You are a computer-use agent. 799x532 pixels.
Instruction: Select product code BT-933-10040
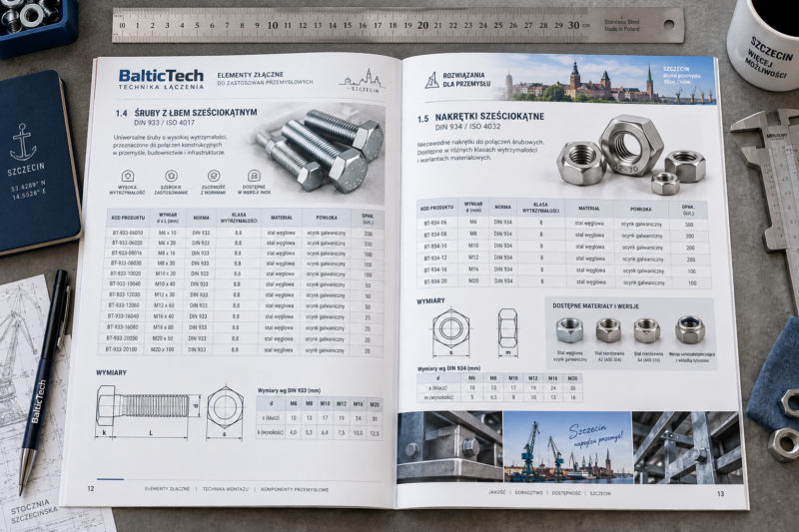click(125, 283)
